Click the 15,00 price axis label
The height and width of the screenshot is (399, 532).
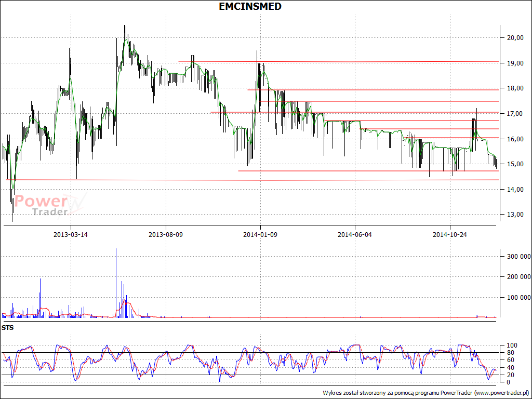(515, 164)
